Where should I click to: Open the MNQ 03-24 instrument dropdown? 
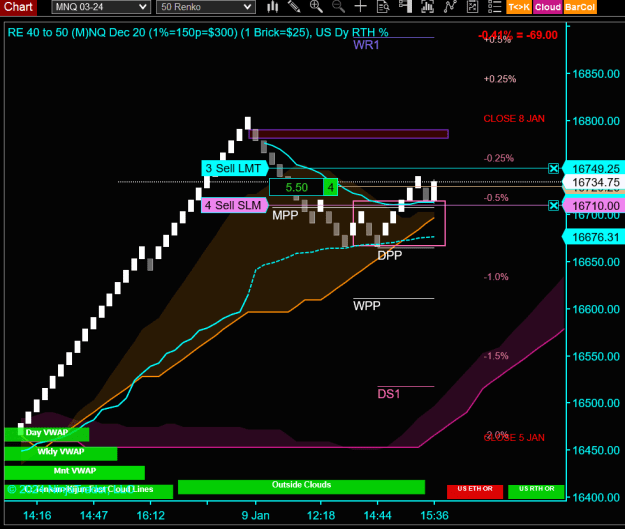pos(101,7)
